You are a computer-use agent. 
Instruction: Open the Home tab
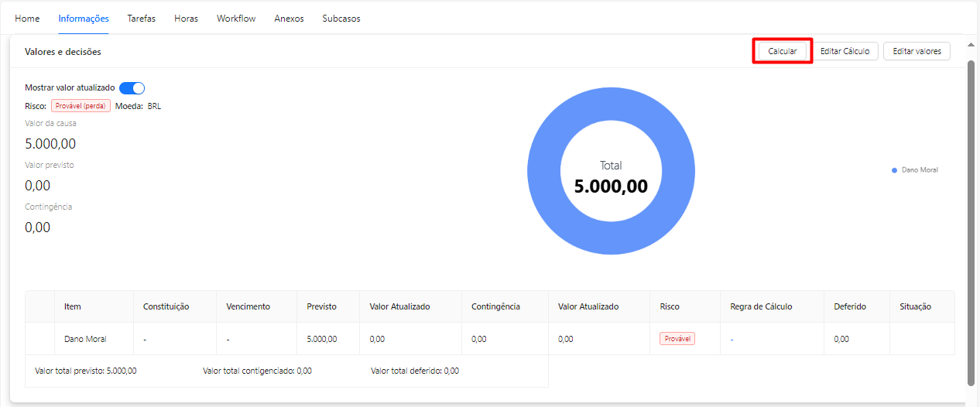(x=27, y=19)
